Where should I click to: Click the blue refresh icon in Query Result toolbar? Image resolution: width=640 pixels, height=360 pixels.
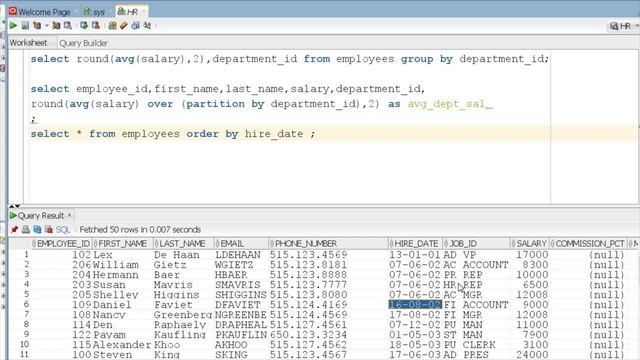pos(37,229)
